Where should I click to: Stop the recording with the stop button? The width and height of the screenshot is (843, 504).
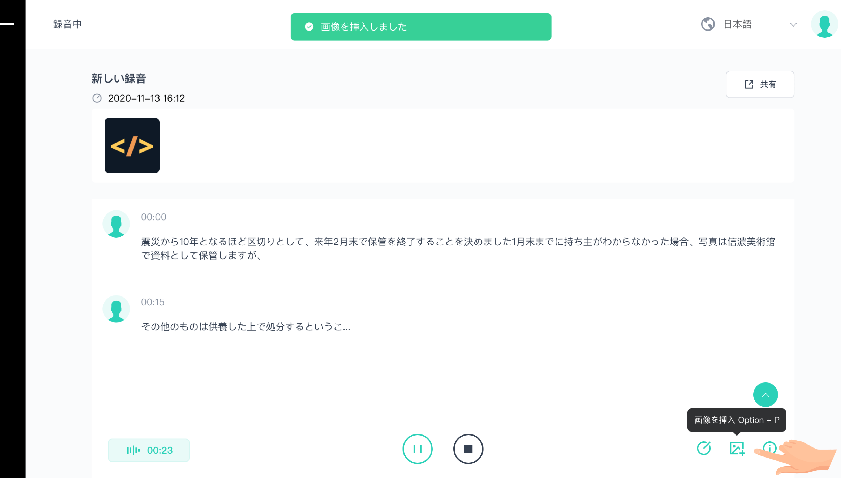click(x=468, y=449)
